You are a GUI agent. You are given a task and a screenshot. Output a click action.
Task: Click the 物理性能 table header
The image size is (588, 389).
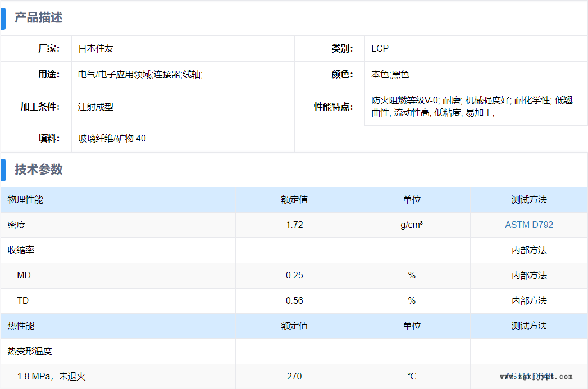pyautogui.click(x=25, y=200)
